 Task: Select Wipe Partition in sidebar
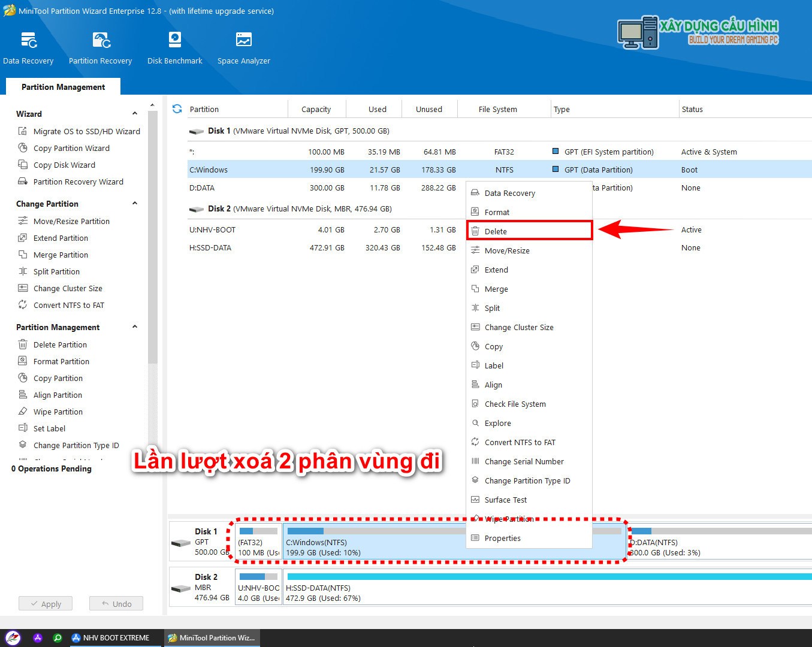click(50, 412)
